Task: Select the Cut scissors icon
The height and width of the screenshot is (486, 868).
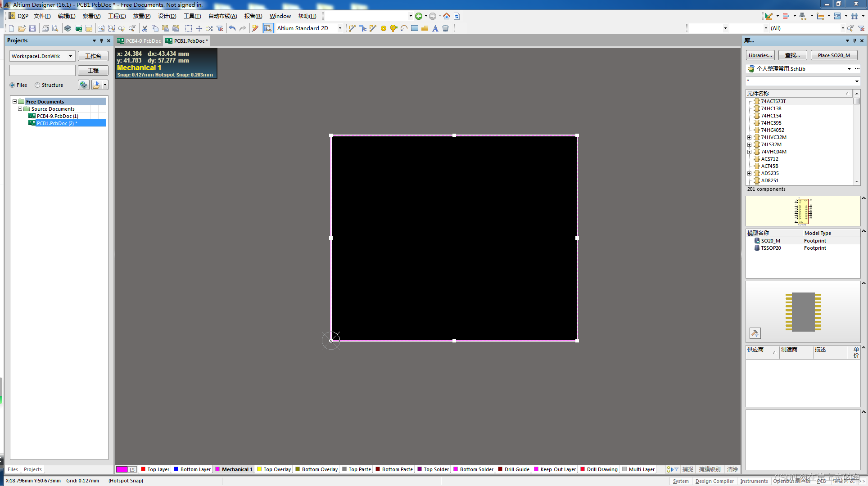Action: pyautogui.click(x=145, y=28)
